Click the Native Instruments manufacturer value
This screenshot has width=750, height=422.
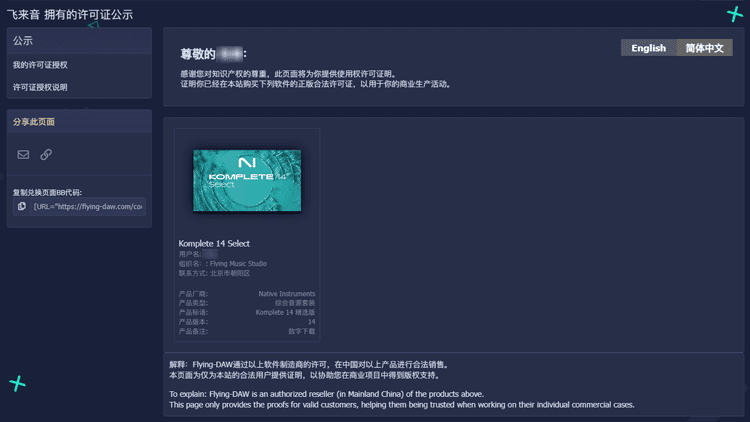[x=286, y=294]
